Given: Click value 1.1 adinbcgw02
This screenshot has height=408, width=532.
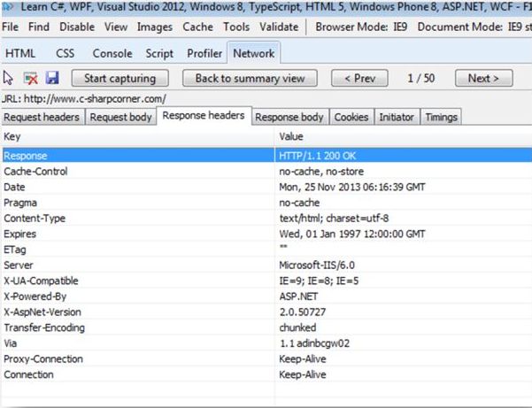Looking at the screenshot, I should point(314,343).
